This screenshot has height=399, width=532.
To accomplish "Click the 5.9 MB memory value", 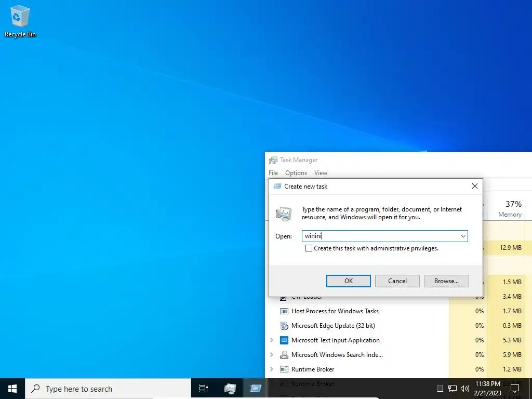I will click(x=512, y=355).
